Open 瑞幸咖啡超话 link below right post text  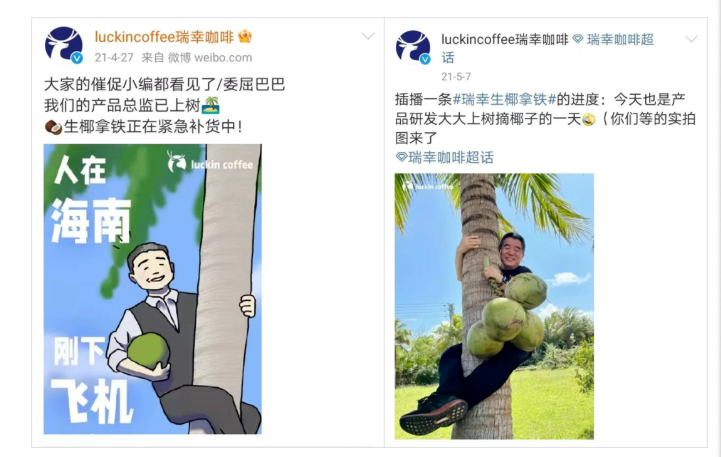[x=451, y=158]
